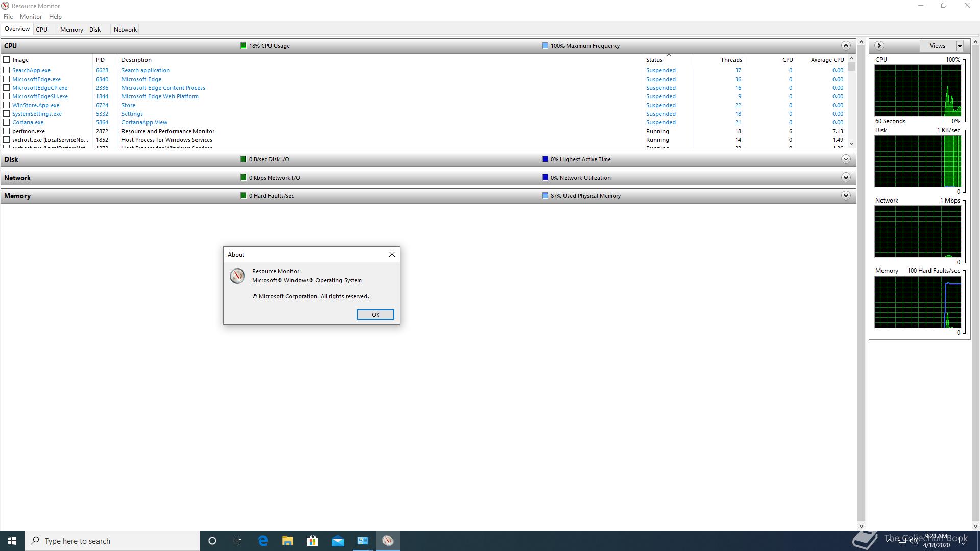
Task: Expand the Memory section chevron
Action: pos(846,196)
